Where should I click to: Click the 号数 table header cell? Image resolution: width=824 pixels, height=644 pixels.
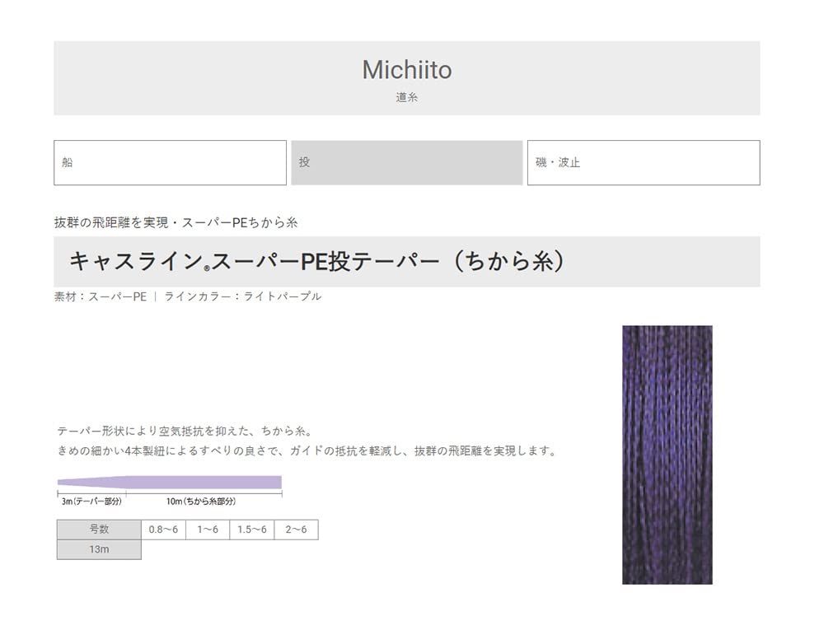(x=99, y=530)
